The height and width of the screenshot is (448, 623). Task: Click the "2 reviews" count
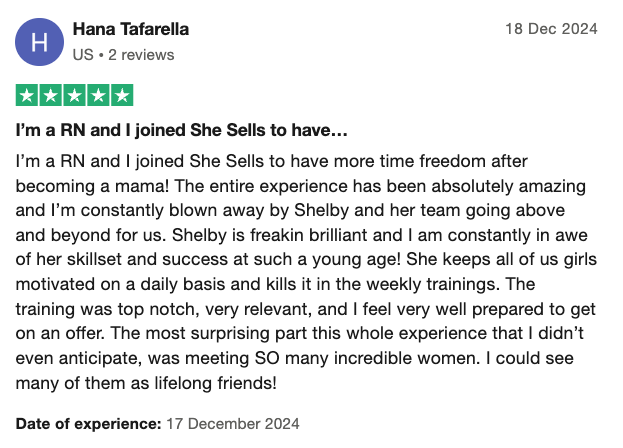point(141,55)
